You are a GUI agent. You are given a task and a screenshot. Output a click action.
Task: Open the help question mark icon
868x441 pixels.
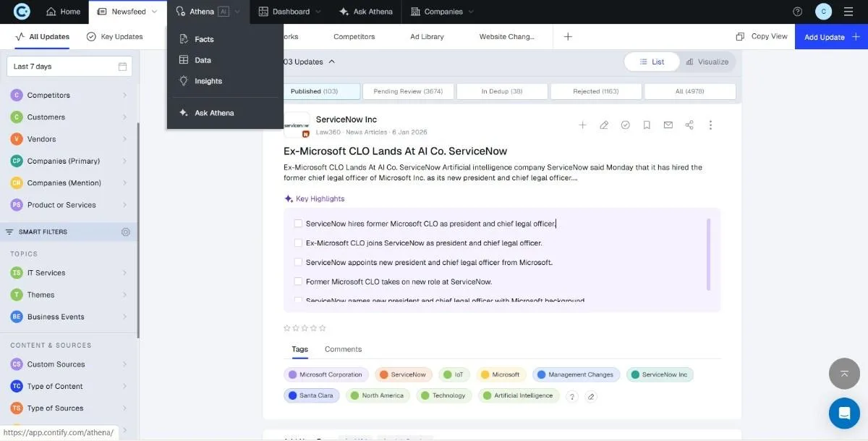[x=798, y=12]
